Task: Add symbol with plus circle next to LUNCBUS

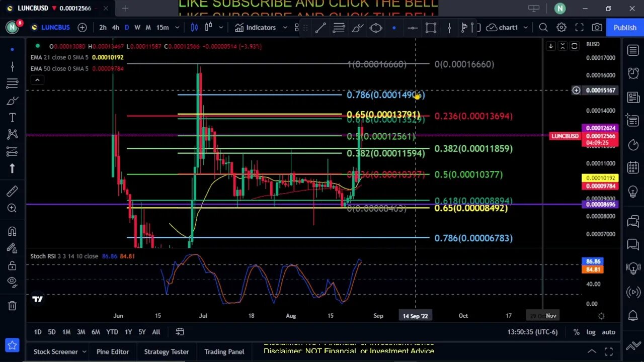Action: click(82, 28)
